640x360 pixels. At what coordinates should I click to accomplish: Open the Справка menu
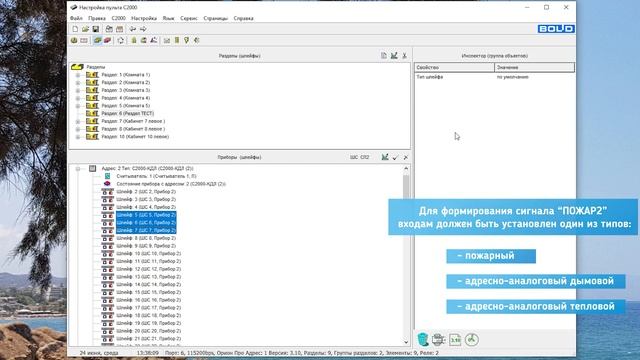[243, 18]
